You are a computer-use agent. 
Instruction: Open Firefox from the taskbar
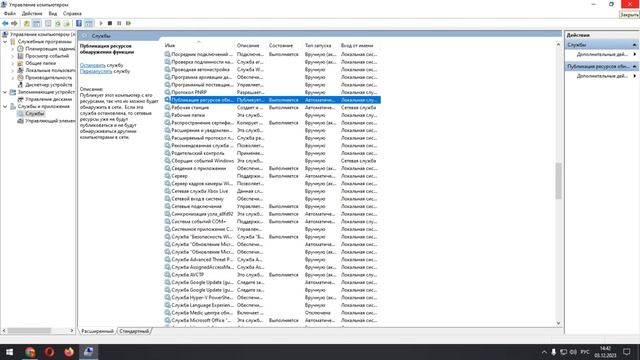pyautogui.click(x=69, y=352)
